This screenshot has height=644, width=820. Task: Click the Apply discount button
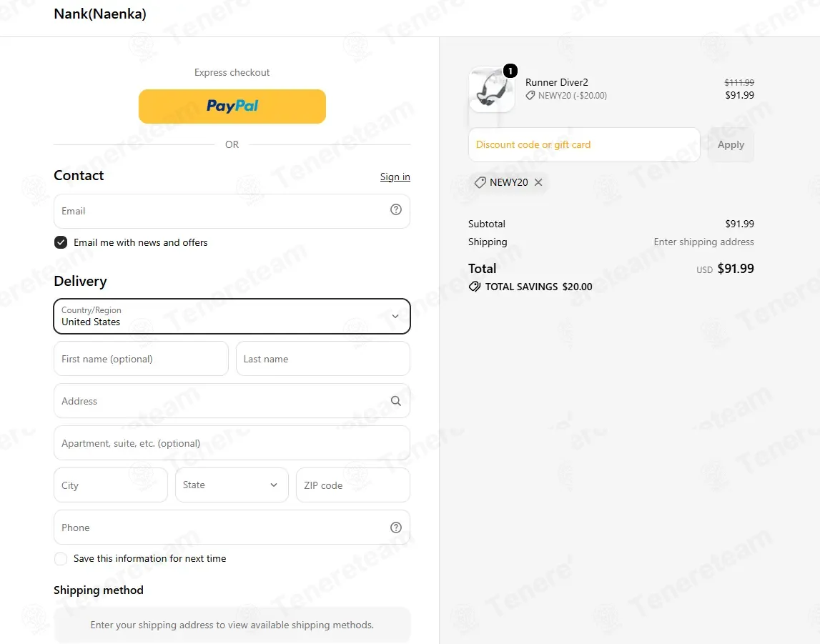731,145
